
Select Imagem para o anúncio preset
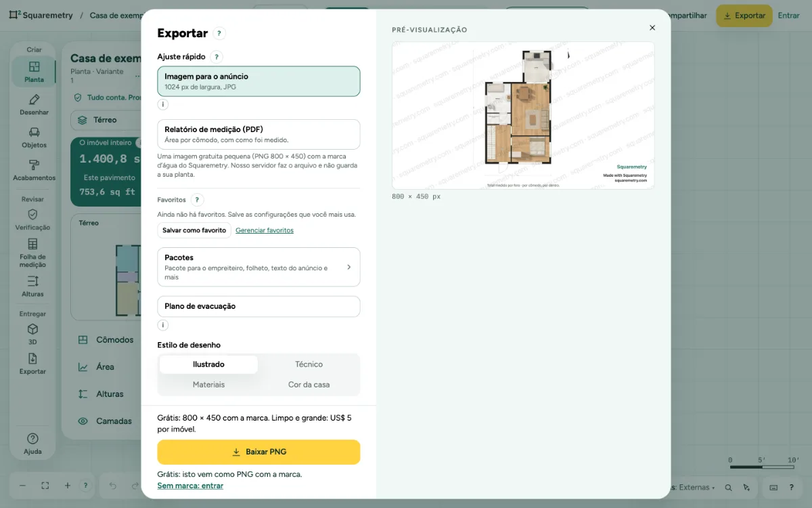point(258,81)
